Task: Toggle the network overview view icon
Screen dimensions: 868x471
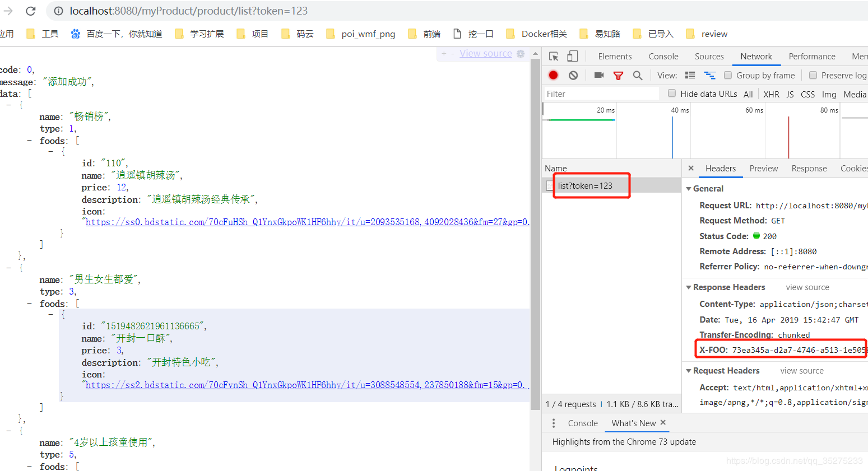Action: pyautogui.click(x=709, y=75)
